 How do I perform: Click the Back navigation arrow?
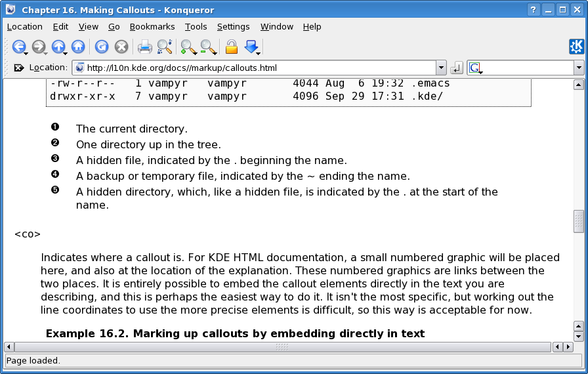18,47
